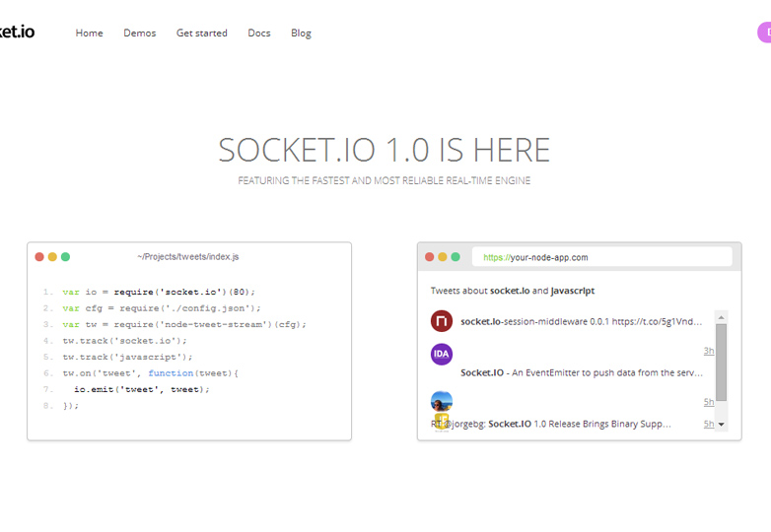Click green dot in browser demo window
Image resolution: width=771 pixels, height=532 pixels.
click(456, 256)
